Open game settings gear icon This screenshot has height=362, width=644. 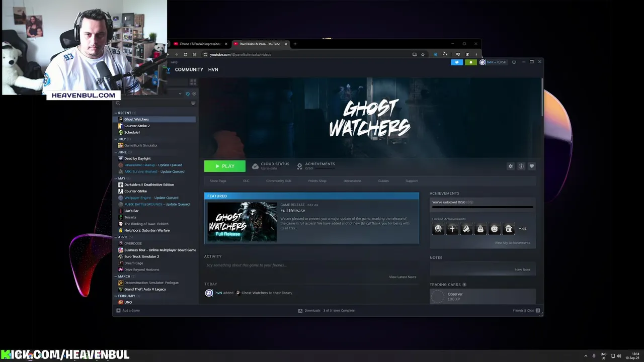coord(511,166)
